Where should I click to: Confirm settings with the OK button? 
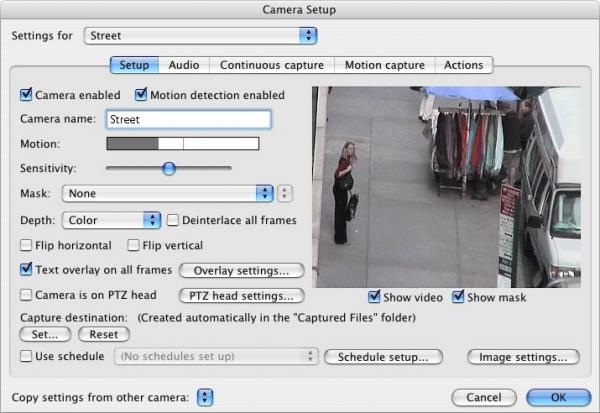click(559, 397)
